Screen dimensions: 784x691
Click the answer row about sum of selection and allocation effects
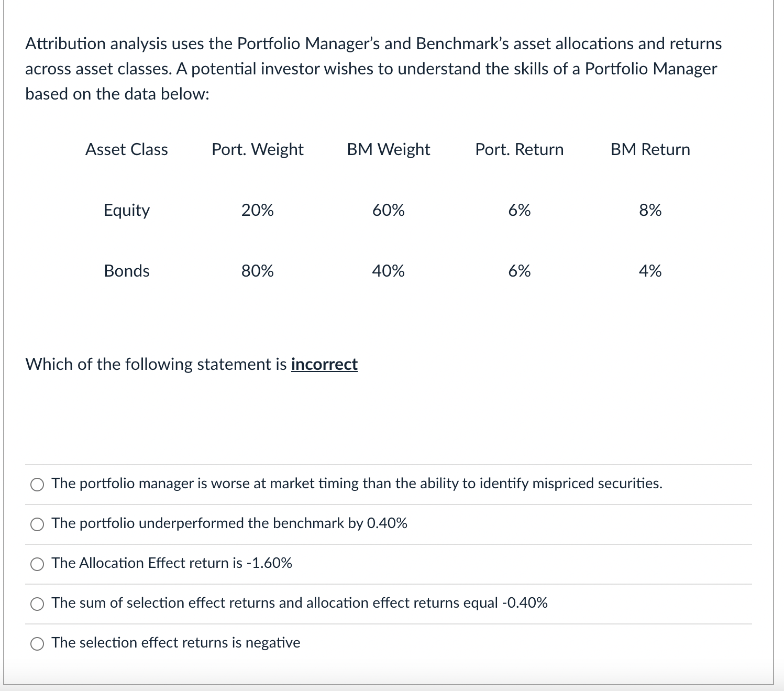[x=299, y=602]
